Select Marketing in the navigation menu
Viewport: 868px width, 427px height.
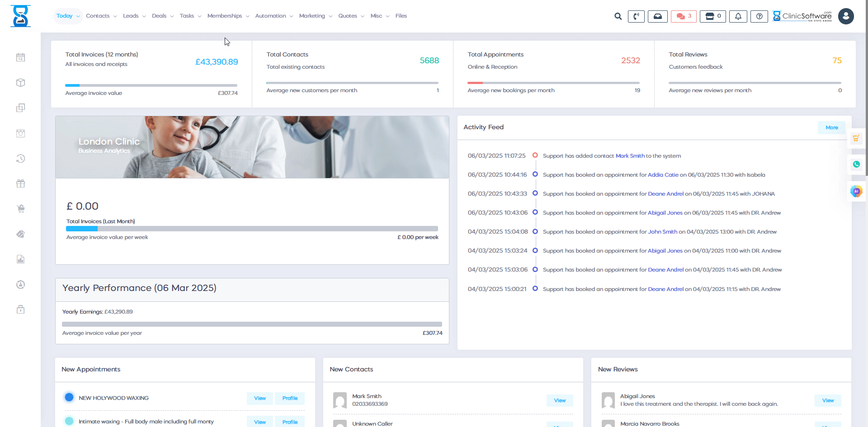coord(312,16)
